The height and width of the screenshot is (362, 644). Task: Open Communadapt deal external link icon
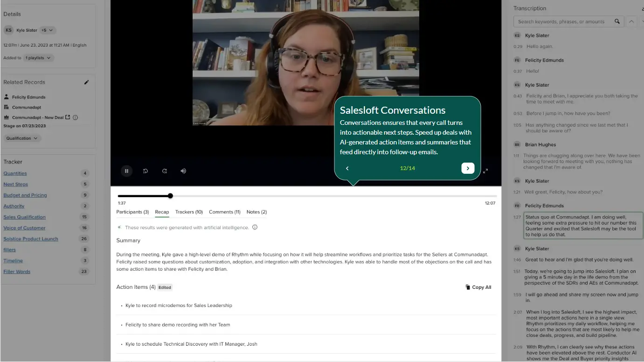pos(68,117)
